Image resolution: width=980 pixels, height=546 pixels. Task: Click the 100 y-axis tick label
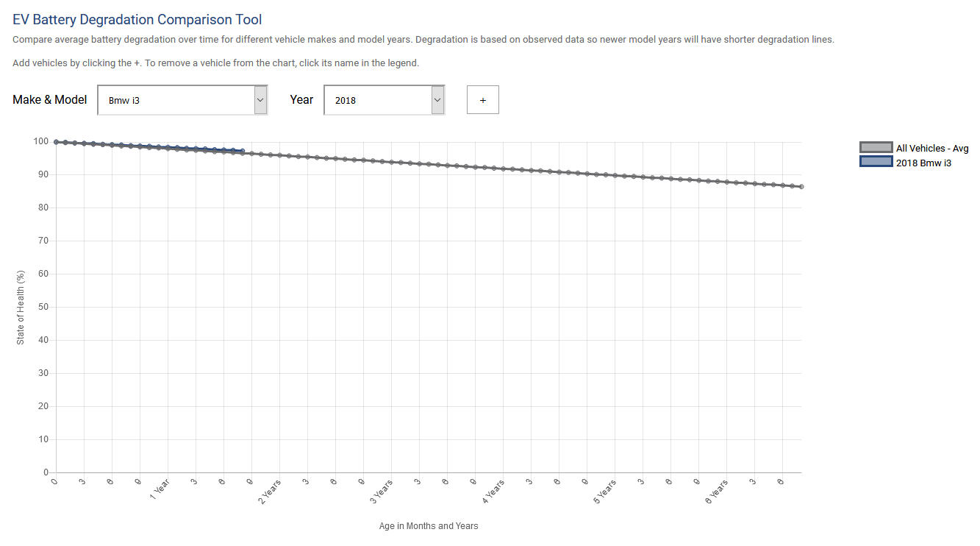pyautogui.click(x=40, y=141)
